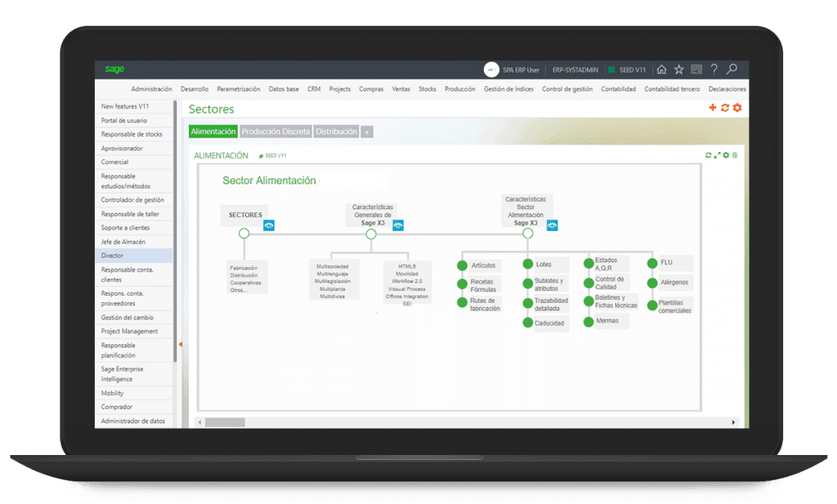Click the Trazabilidad detallada node

pyautogui.click(x=545, y=305)
